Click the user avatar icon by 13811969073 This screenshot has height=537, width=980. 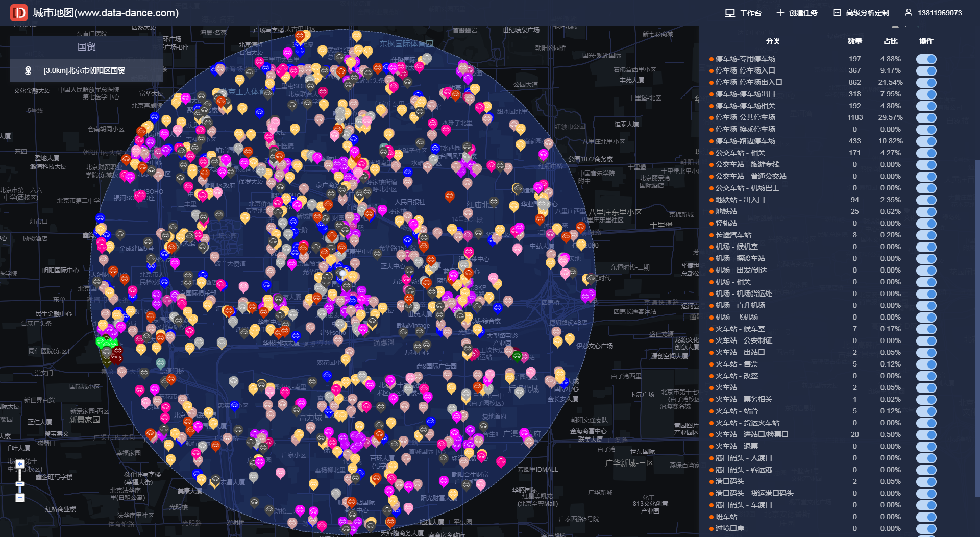tap(909, 12)
